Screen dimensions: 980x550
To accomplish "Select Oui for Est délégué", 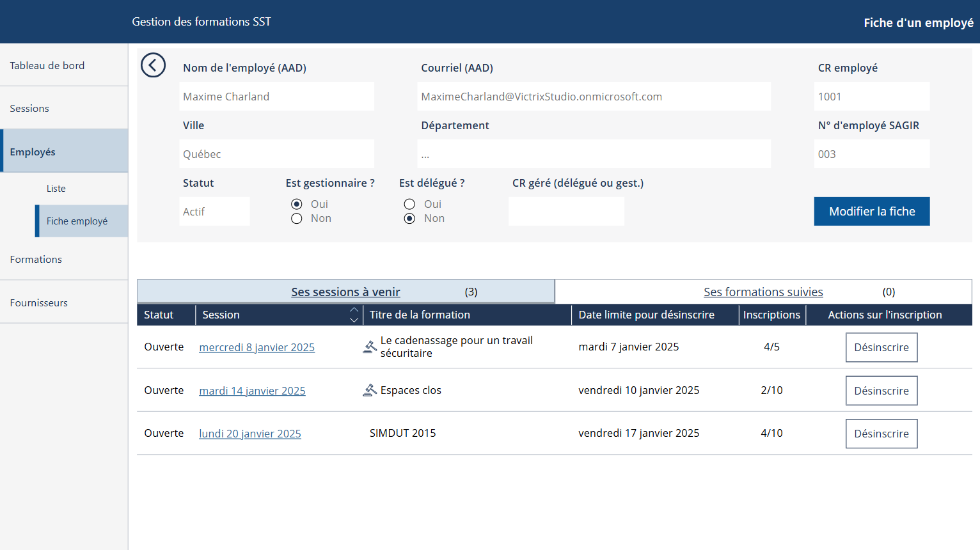I will 409,204.
